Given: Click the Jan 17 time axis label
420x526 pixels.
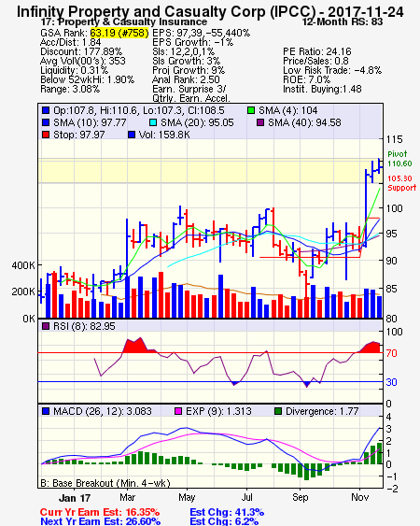Looking at the screenshot, I should [75, 498].
